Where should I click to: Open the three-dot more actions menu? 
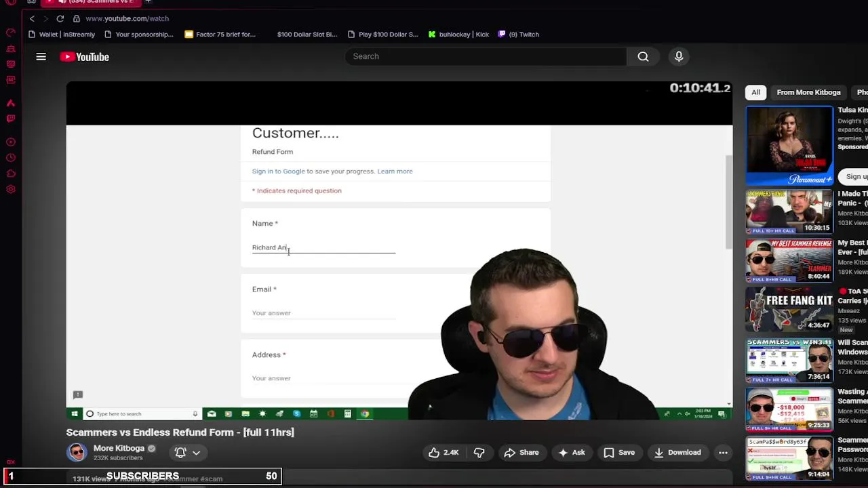(x=723, y=452)
